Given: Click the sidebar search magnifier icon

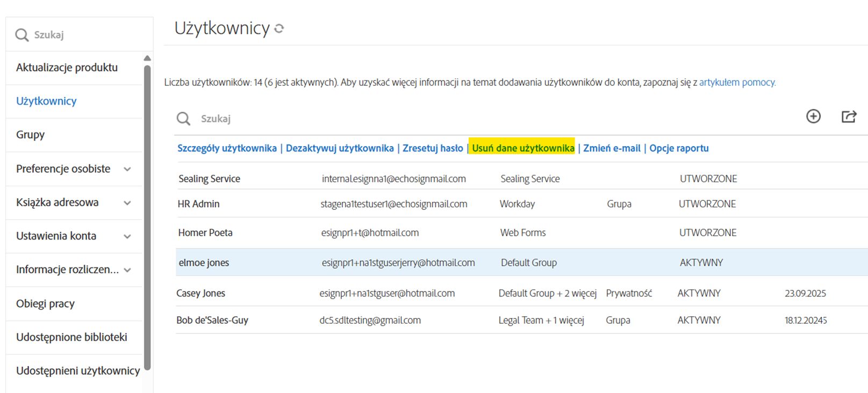Looking at the screenshot, I should click(x=21, y=35).
